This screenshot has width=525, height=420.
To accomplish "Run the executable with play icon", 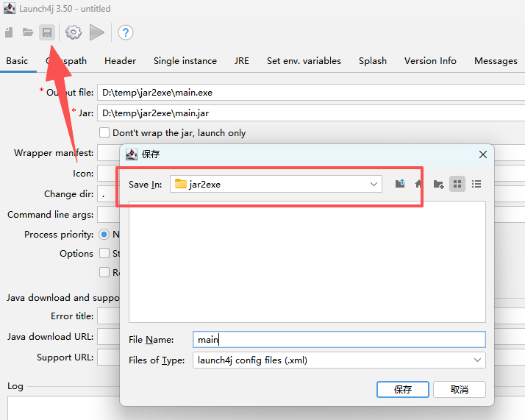I will click(97, 32).
